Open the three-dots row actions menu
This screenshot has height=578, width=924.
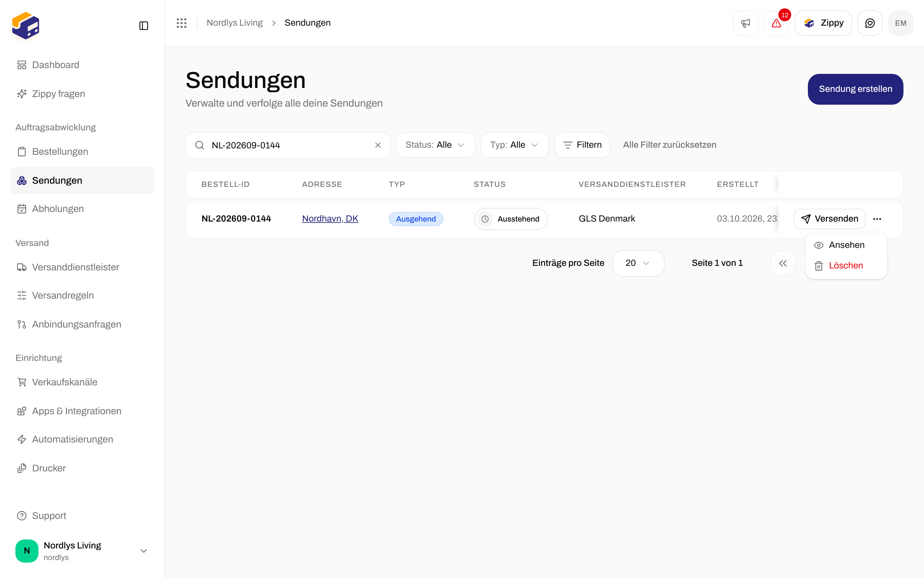(877, 219)
